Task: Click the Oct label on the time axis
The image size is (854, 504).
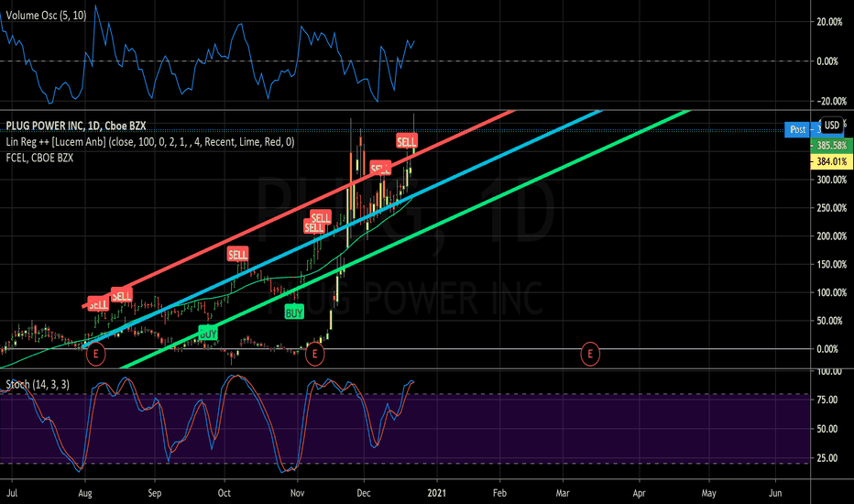Action: [224, 493]
